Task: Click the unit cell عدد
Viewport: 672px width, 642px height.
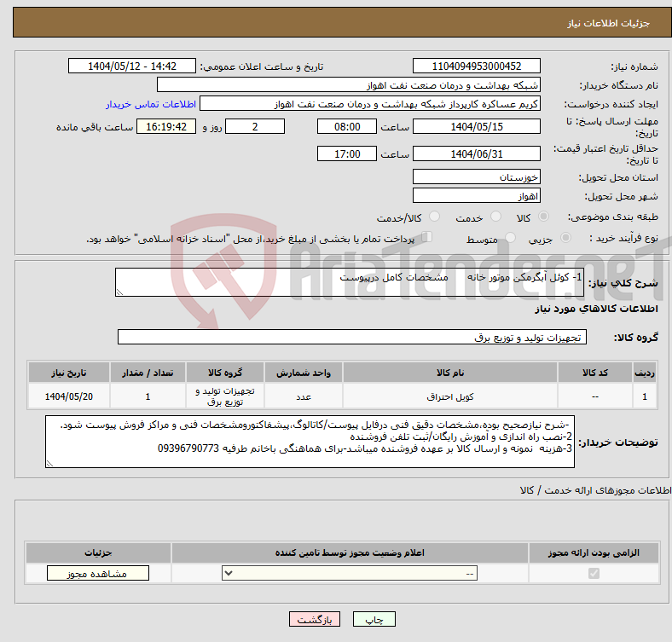Action: 304,396
